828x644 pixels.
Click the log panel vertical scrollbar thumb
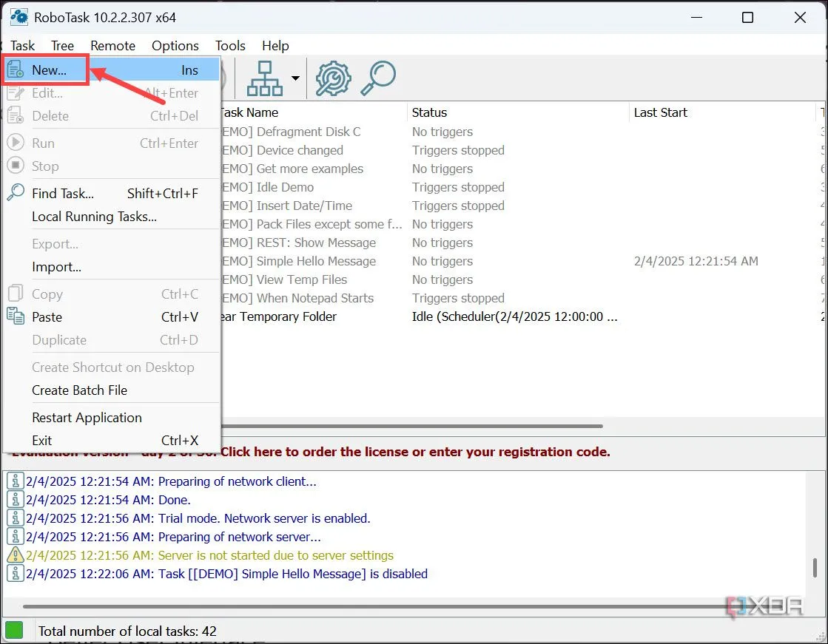click(x=815, y=568)
